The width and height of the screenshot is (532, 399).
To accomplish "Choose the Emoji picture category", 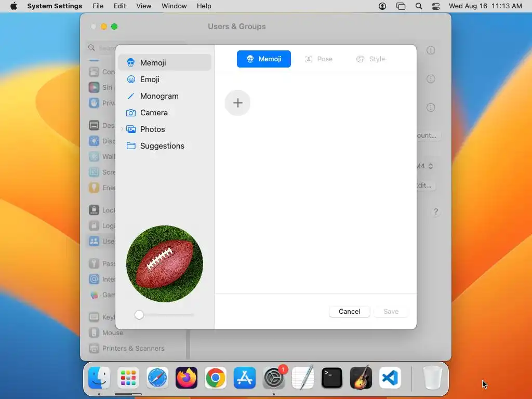I will point(165,79).
